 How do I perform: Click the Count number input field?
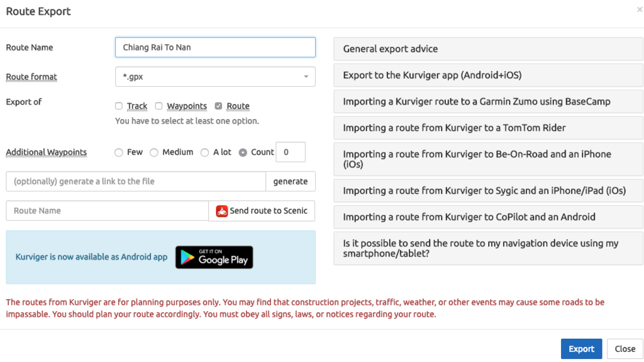[x=291, y=152]
